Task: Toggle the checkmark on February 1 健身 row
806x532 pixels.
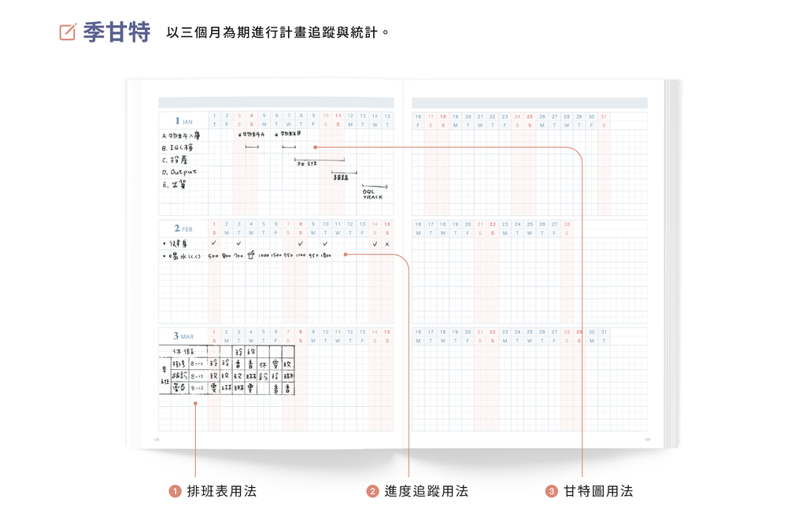Action: point(213,243)
